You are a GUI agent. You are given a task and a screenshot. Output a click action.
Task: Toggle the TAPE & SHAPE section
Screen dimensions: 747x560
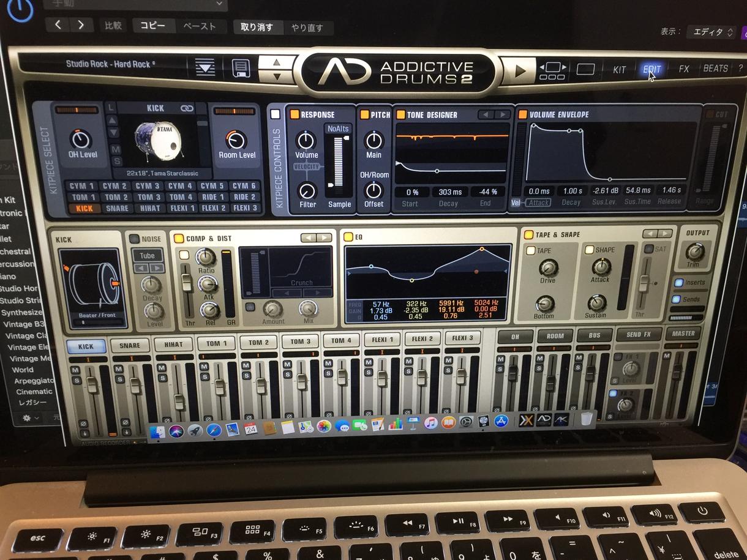click(528, 234)
